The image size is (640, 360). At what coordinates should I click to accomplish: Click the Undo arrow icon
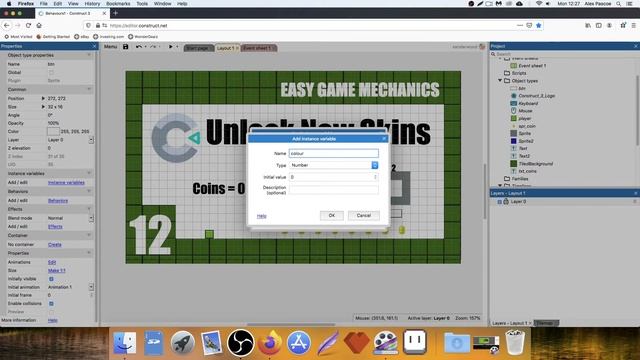click(139, 47)
